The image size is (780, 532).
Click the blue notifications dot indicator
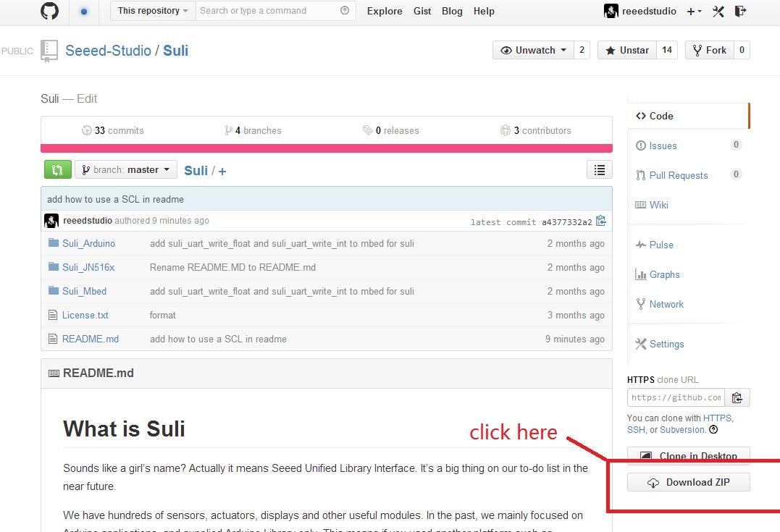click(x=84, y=12)
